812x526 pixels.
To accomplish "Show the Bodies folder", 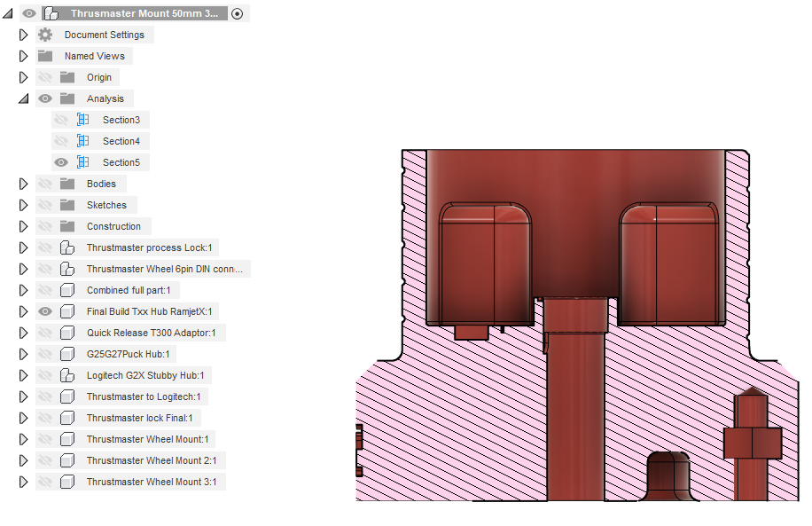I will [x=45, y=184].
